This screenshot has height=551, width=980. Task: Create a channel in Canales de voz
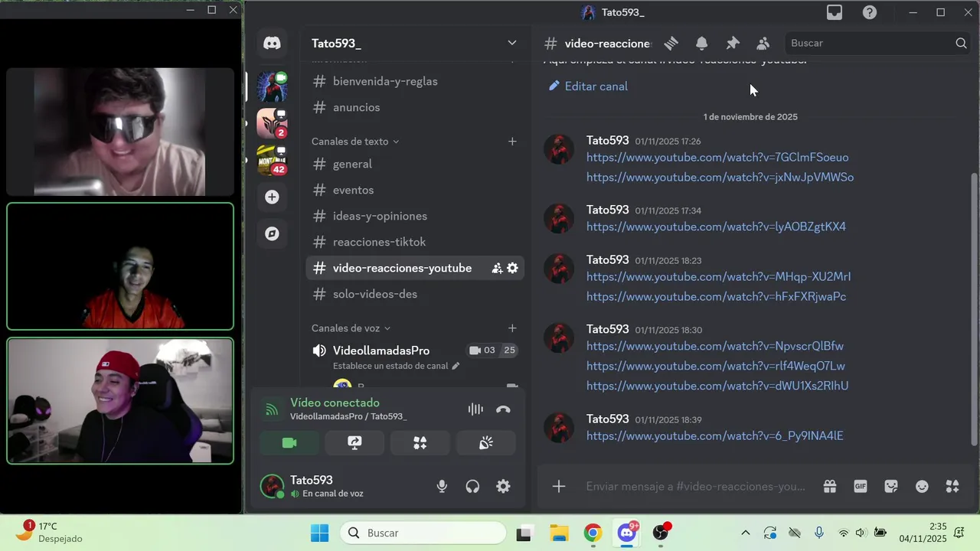(x=512, y=328)
